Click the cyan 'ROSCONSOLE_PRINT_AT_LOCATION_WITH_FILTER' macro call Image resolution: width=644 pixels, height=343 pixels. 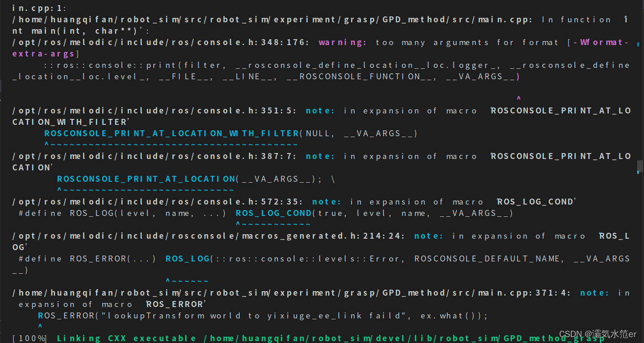[171, 133]
